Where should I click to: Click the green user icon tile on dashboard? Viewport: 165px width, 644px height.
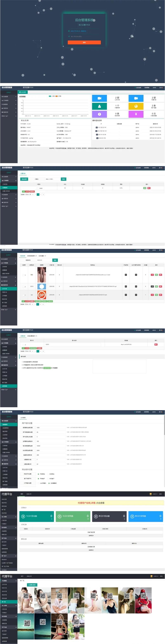(99, 106)
